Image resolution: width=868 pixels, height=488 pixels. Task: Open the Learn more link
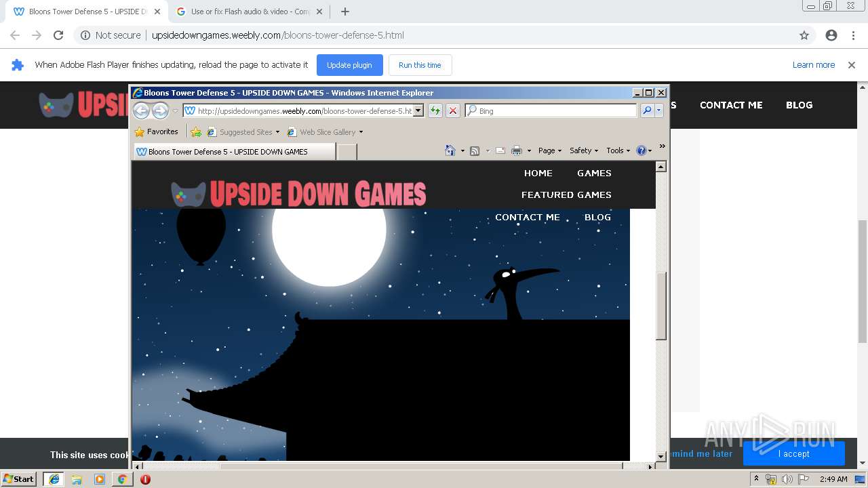pyautogui.click(x=814, y=65)
